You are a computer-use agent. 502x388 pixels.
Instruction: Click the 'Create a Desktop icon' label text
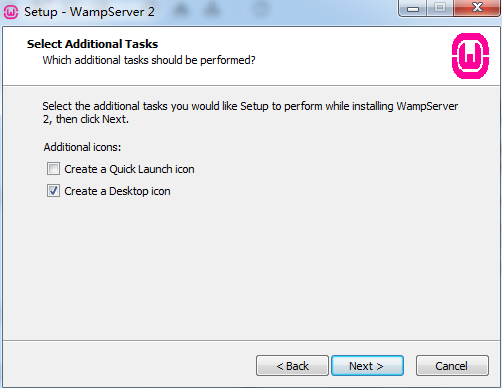(117, 191)
